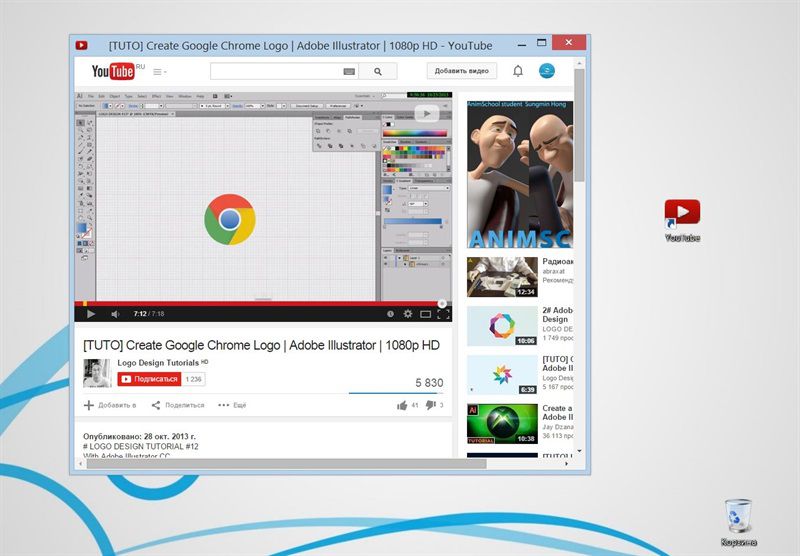Click the magnifier search button

click(x=378, y=71)
